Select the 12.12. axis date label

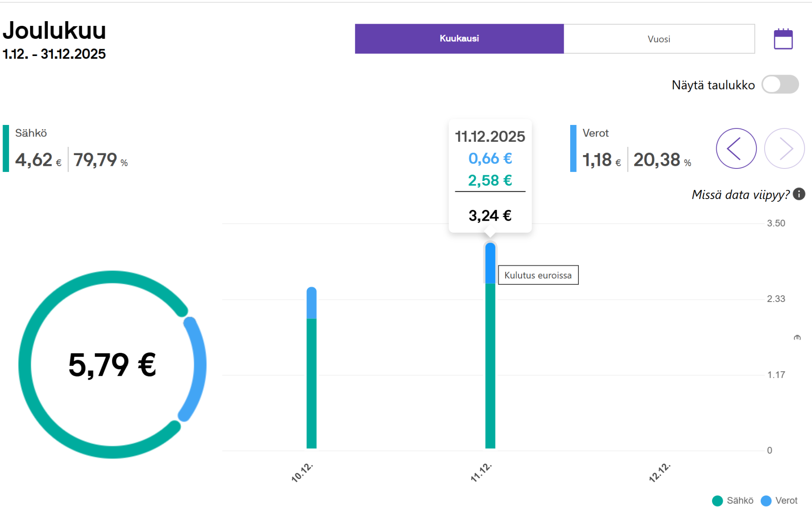point(660,473)
